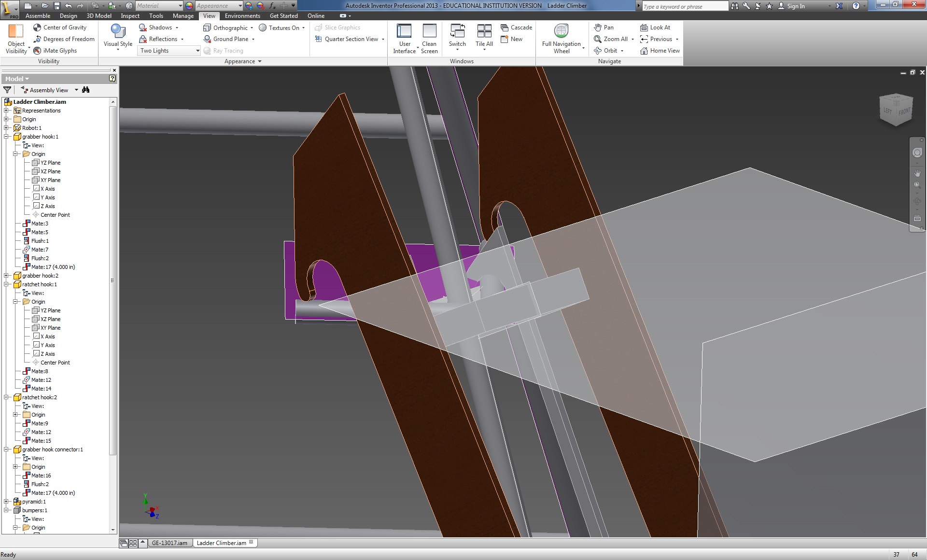The height and width of the screenshot is (560, 927).
Task: Open a New window
Action: point(512,39)
